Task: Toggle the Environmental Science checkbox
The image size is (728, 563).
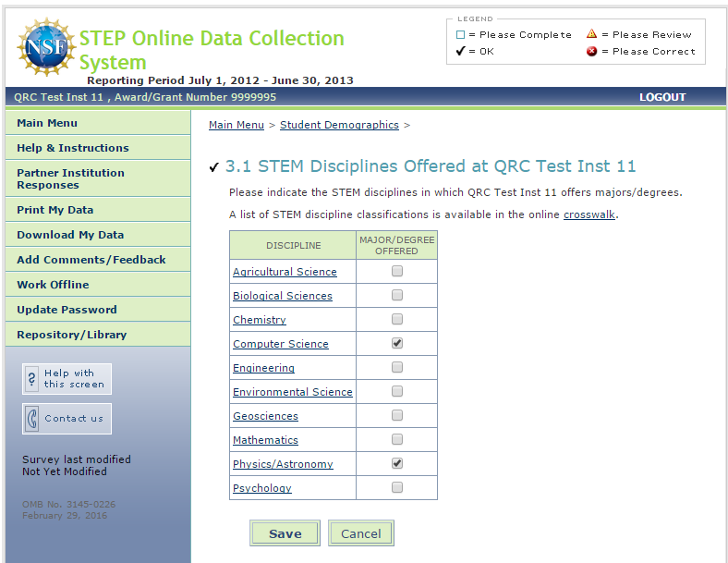Action: click(397, 391)
